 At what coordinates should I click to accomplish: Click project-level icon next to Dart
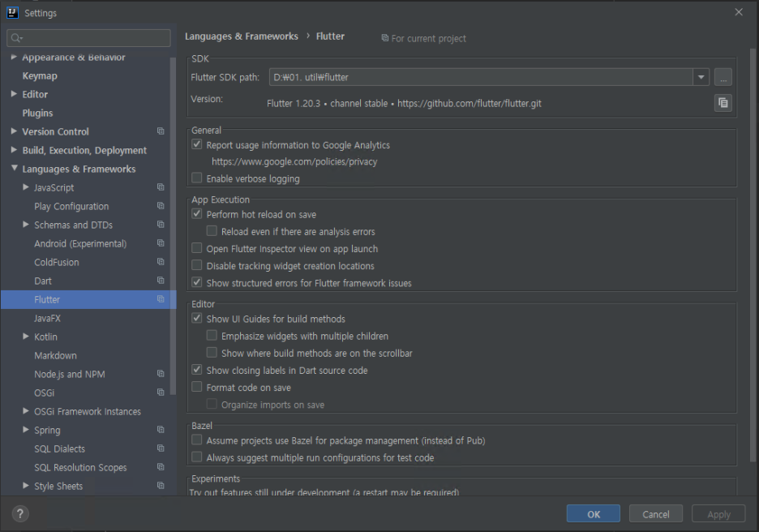pos(161,281)
